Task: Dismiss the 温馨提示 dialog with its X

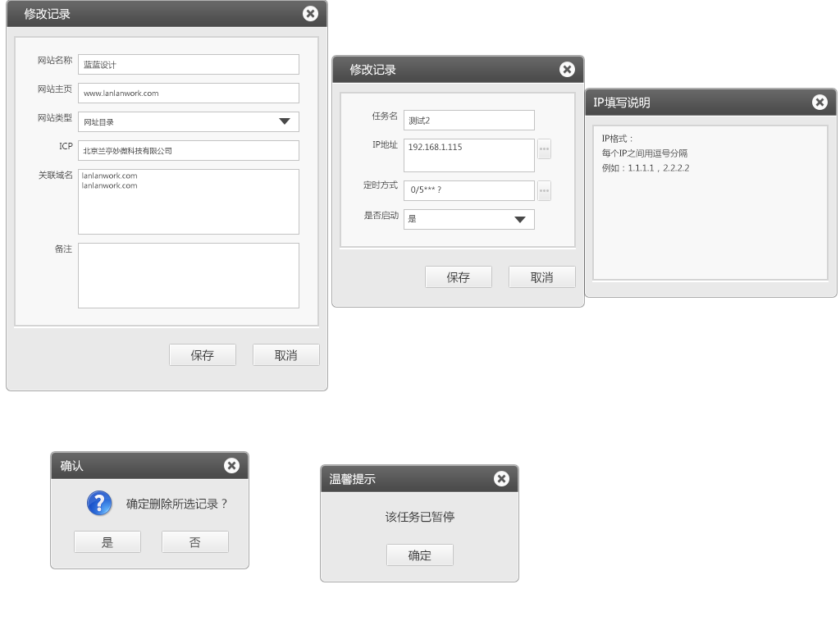Action: 501,478
